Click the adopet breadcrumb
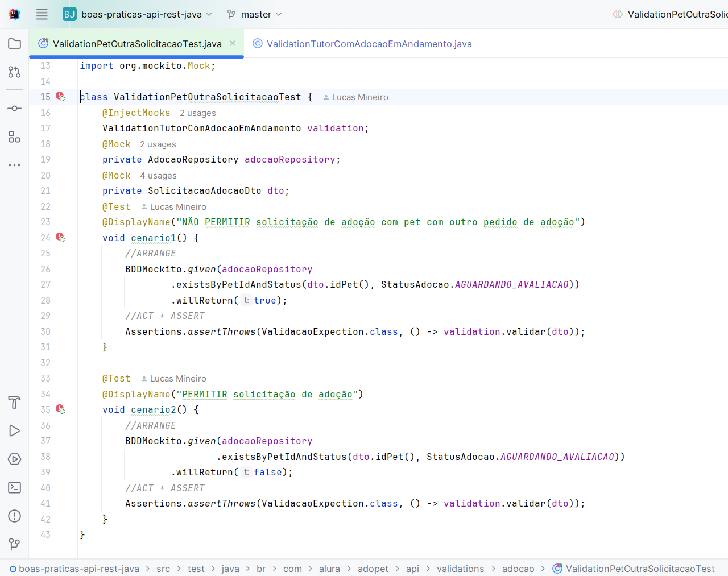This screenshot has width=728, height=576. click(373, 569)
